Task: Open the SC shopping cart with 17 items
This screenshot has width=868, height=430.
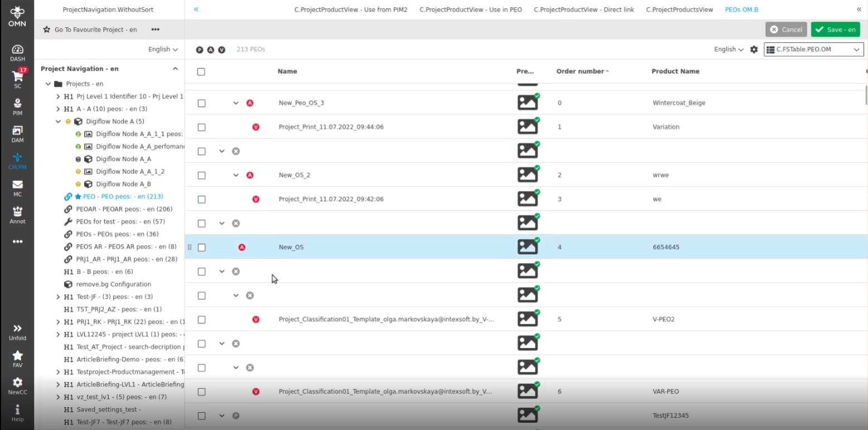Action: [17, 79]
